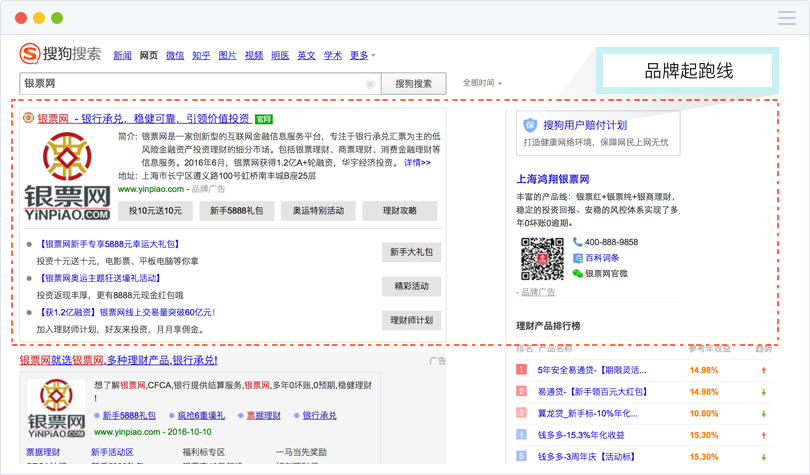Click the Sogou search logo
This screenshot has width=810, height=475.
[61, 53]
